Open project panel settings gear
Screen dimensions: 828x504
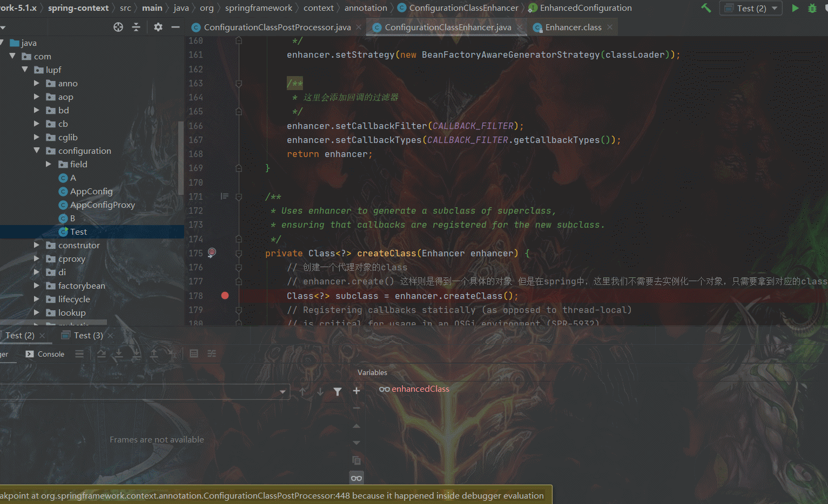pyautogui.click(x=158, y=27)
